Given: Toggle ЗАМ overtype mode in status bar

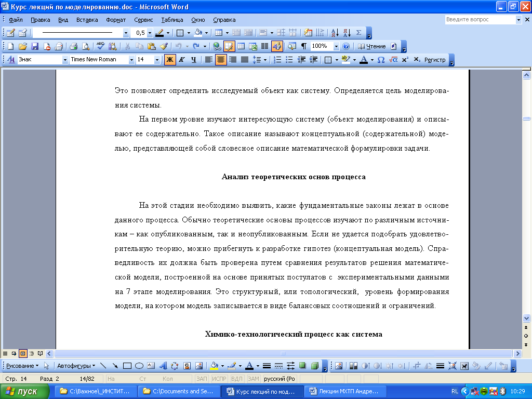Looking at the screenshot, I should [253, 379].
